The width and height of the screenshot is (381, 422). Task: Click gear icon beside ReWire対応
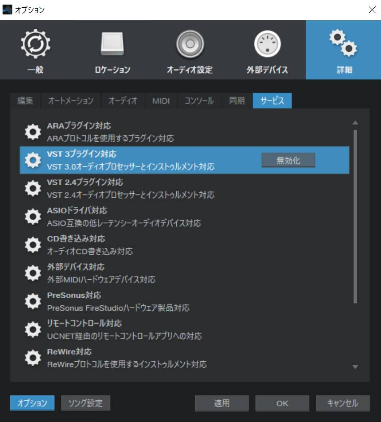coord(33,358)
